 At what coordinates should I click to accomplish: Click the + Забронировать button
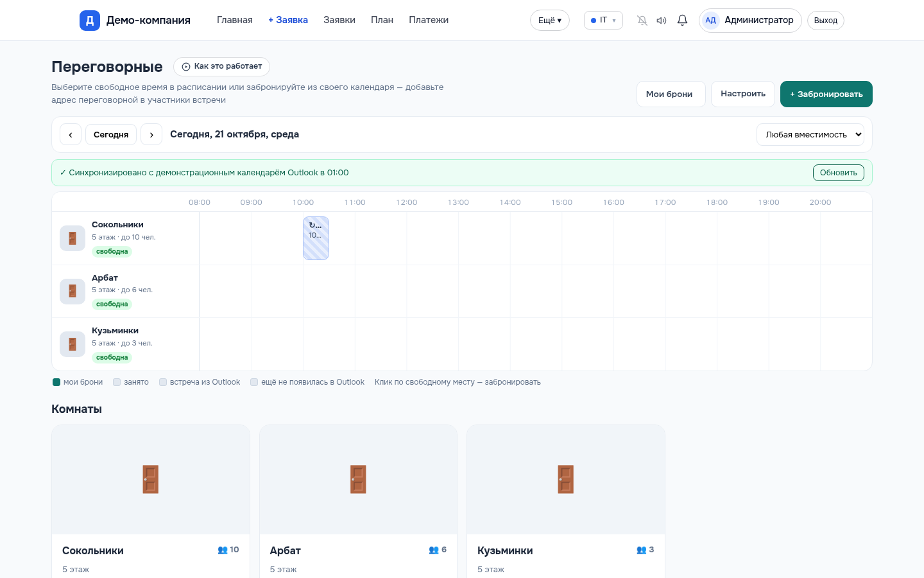tap(826, 94)
